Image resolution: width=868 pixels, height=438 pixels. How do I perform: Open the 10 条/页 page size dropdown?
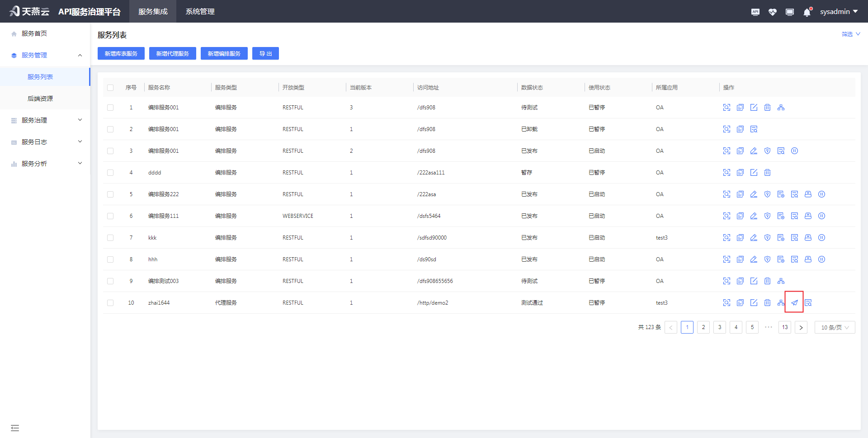835,327
